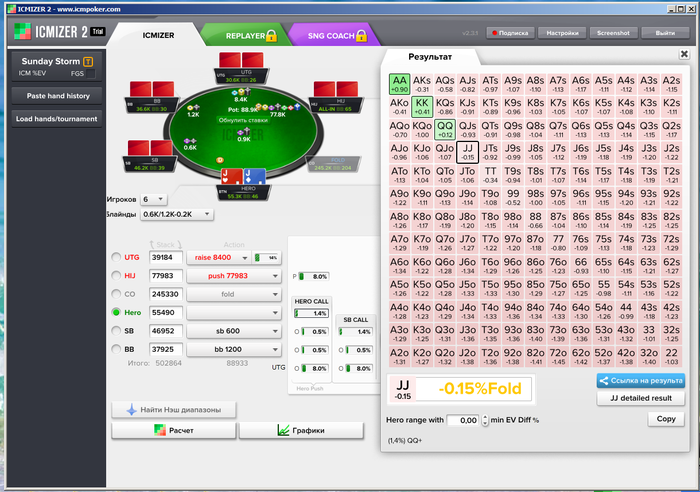Screen dimensions: 700x492
Task: Select the KK cell in range grid
Action: 422,107
